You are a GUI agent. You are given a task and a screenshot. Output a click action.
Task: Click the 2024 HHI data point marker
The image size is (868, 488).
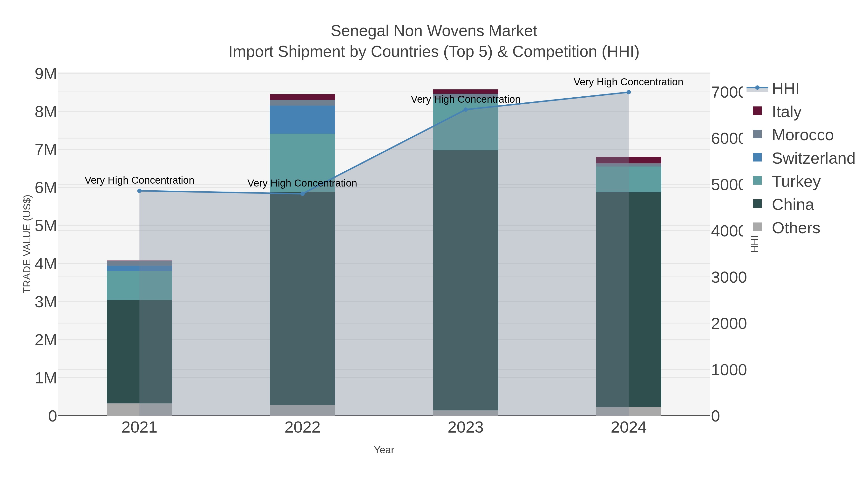coord(629,92)
